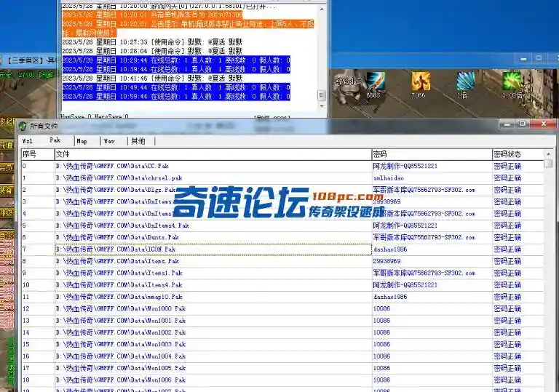
Task: Open the Map tab
Action: [82, 141]
